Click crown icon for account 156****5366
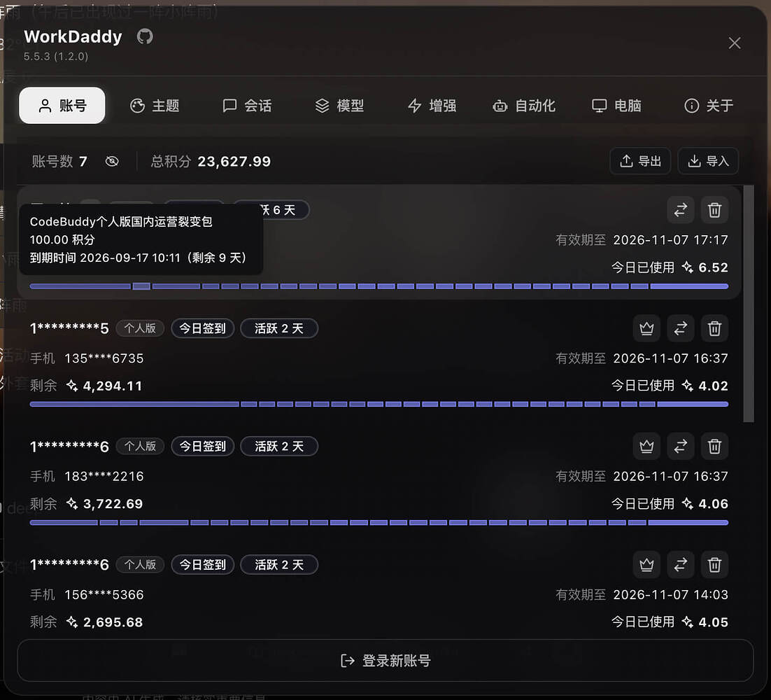This screenshot has width=771, height=700. click(646, 564)
